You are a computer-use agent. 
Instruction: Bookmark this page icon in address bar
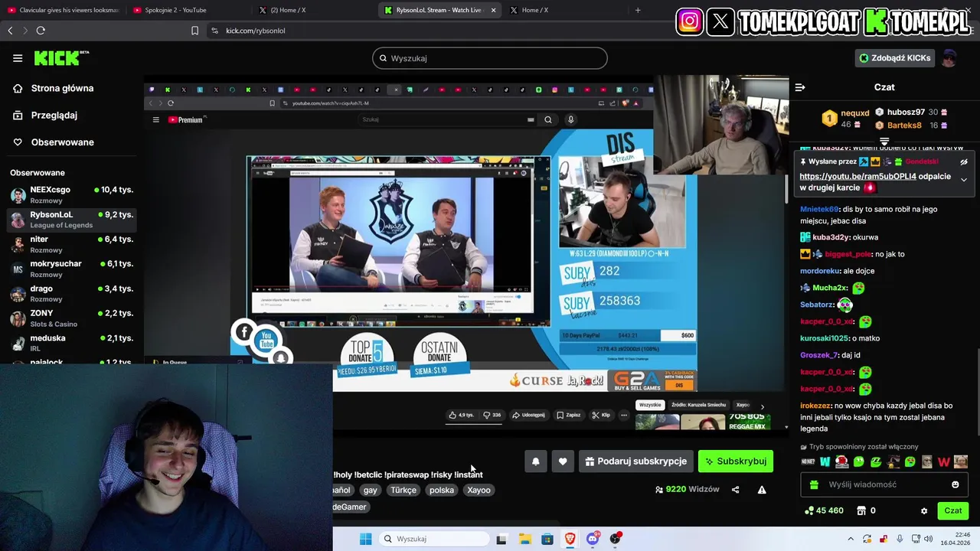tap(194, 31)
